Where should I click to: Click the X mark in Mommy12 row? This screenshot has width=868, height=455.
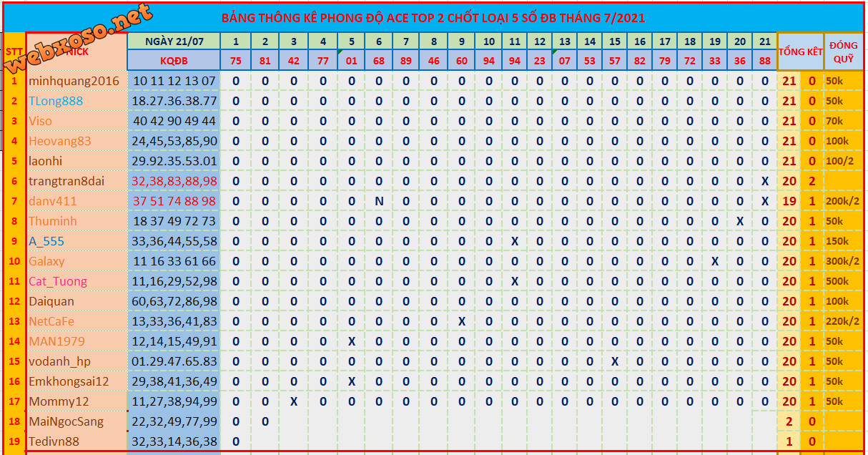(294, 401)
